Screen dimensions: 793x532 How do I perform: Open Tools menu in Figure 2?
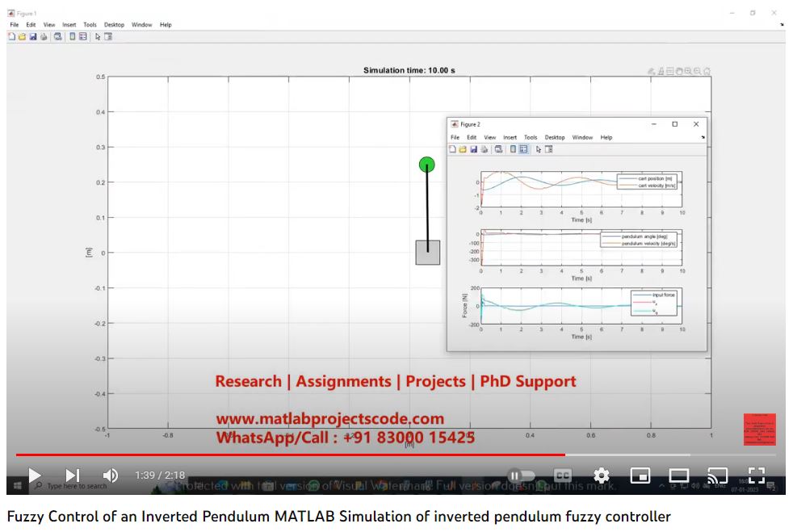(x=531, y=137)
